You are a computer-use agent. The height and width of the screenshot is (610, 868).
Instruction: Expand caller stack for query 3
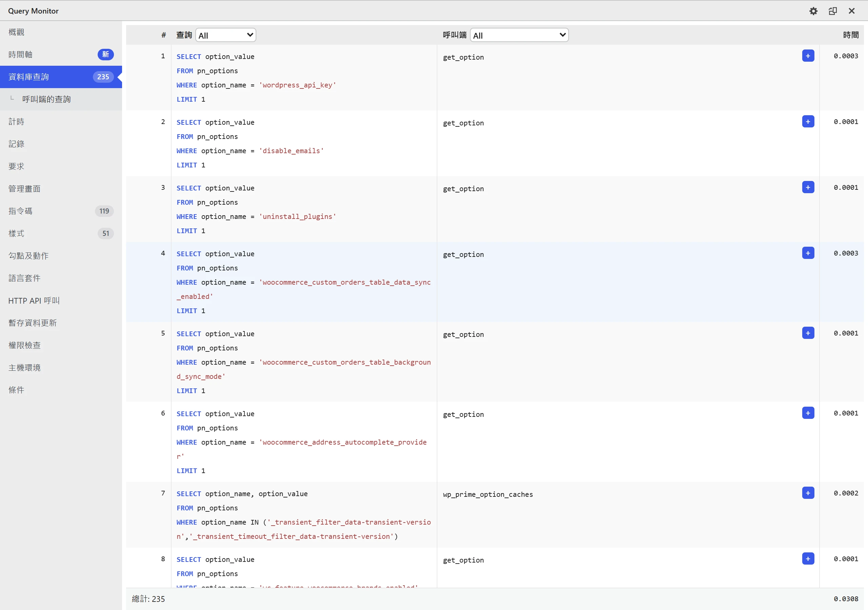(x=808, y=187)
